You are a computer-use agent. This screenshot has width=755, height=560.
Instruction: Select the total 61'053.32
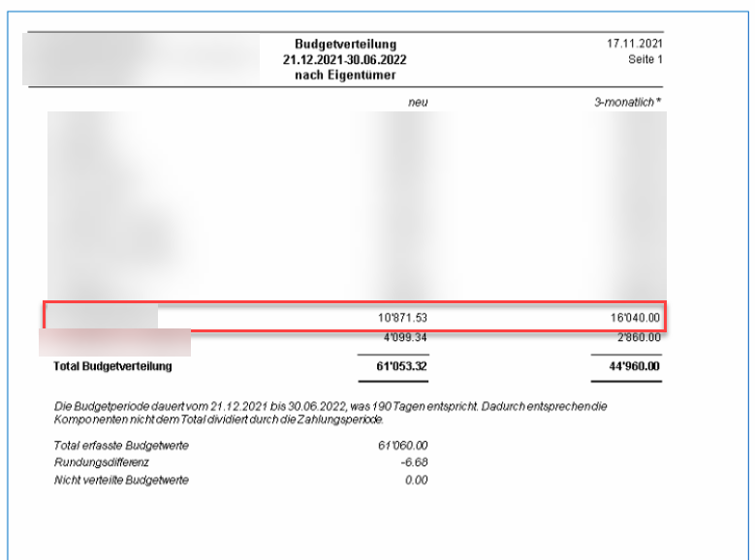pos(401,366)
